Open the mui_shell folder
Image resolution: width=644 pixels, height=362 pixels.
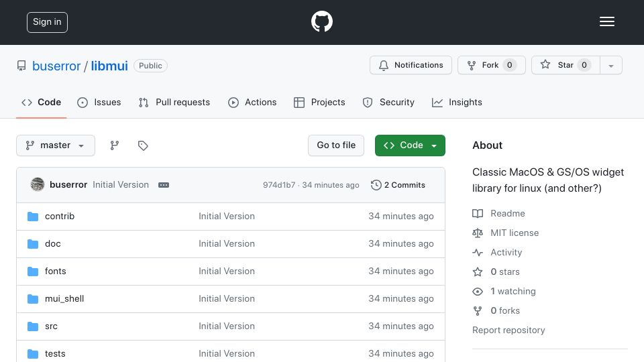pos(64,299)
